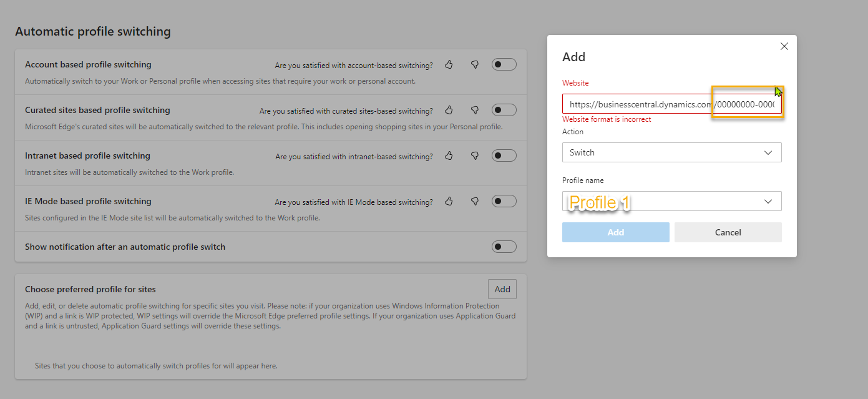Click the Add button in the dialog
868x399 pixels.
pyautogui.click(x=615, y=232)
